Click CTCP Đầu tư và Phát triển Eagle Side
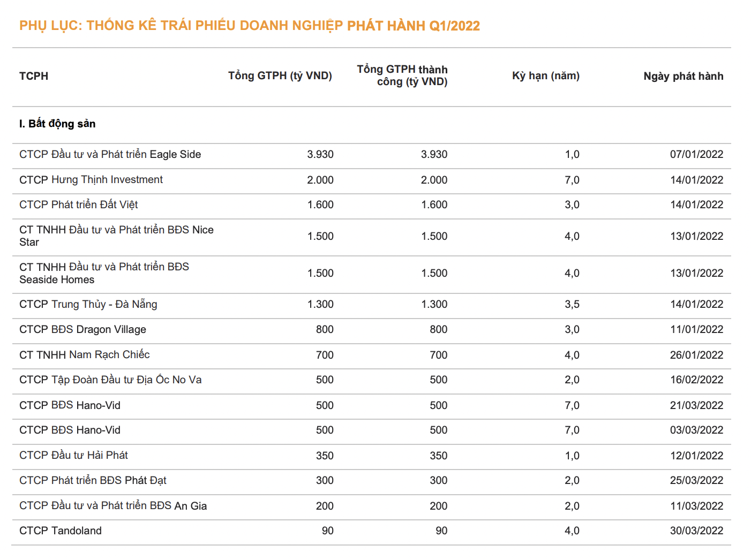The image size is (751, 560). [x=110, y=154]
